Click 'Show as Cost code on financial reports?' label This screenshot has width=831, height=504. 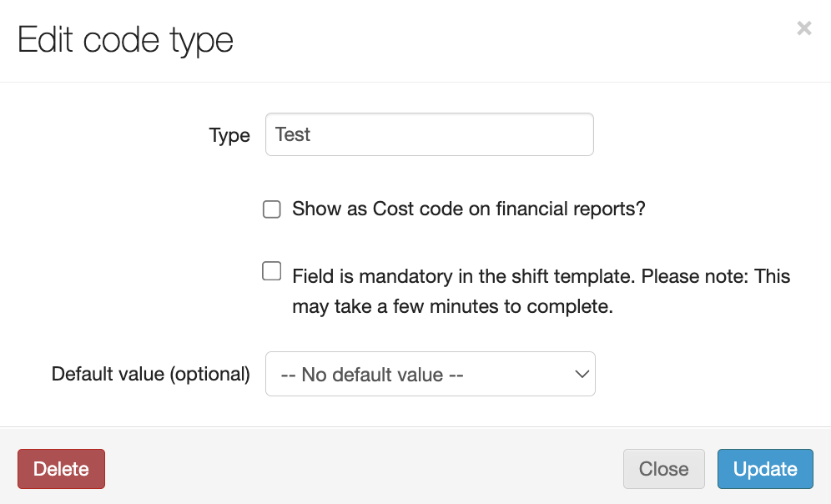click(469, 209)
